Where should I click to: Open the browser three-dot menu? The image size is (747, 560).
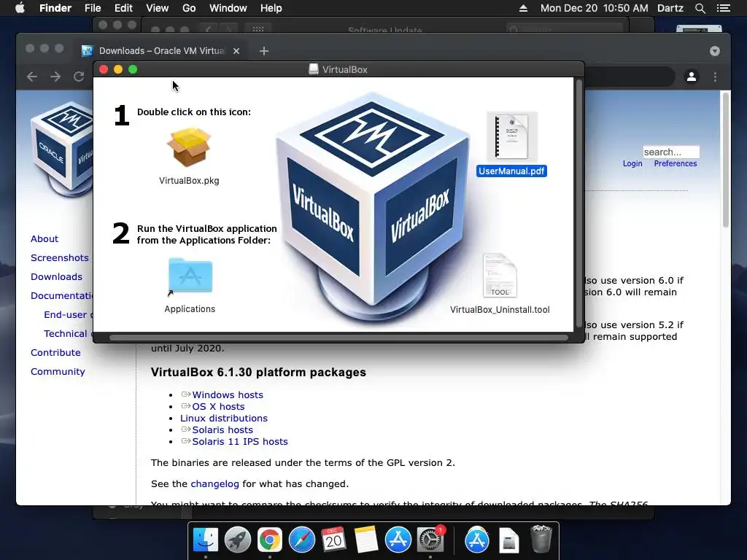pyautogui.click(x=715, y=77)
